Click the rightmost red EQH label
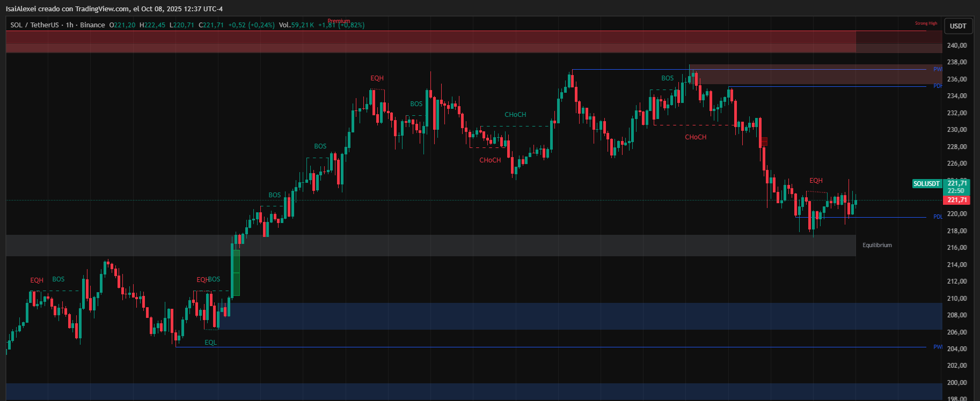980x401 pixels. (816, 181)
